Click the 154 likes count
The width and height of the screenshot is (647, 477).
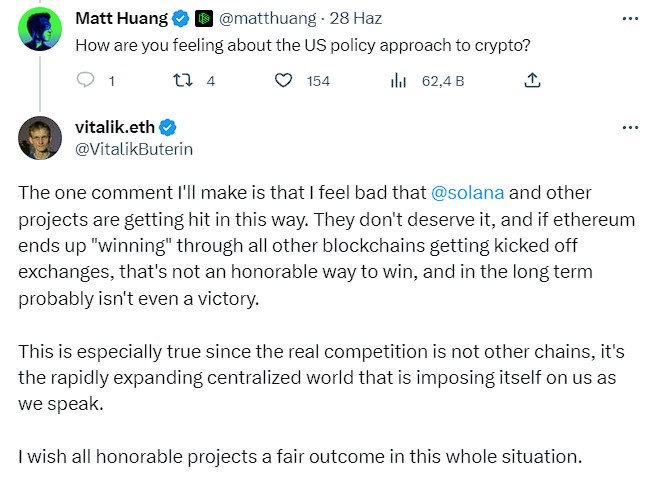click(318, 81)
